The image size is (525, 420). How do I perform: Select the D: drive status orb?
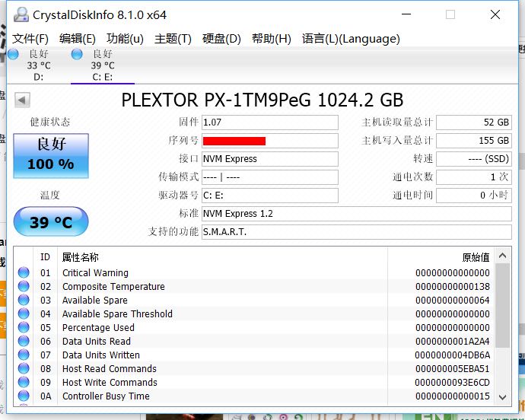point(13,54)
